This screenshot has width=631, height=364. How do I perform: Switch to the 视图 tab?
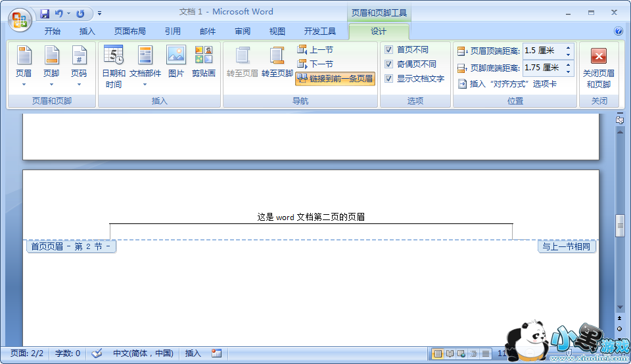277,32
